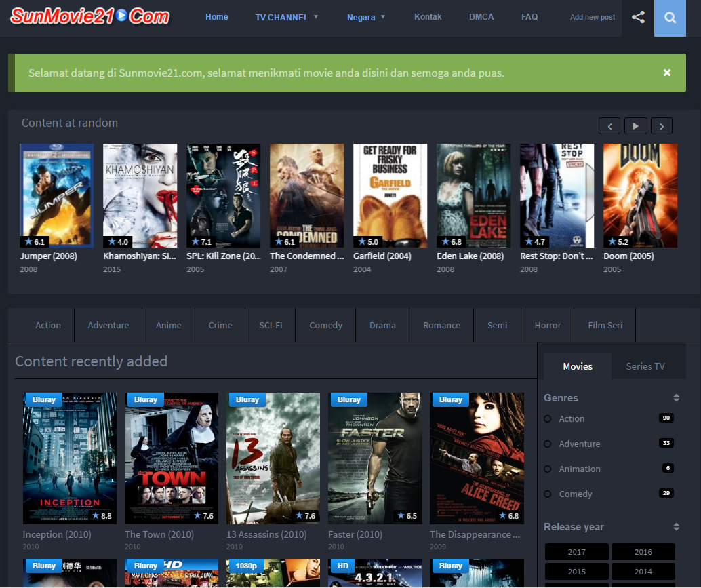The image size is (701, 588).
Task: Click the Faster (2010) title link
Action: click(355, 534)
